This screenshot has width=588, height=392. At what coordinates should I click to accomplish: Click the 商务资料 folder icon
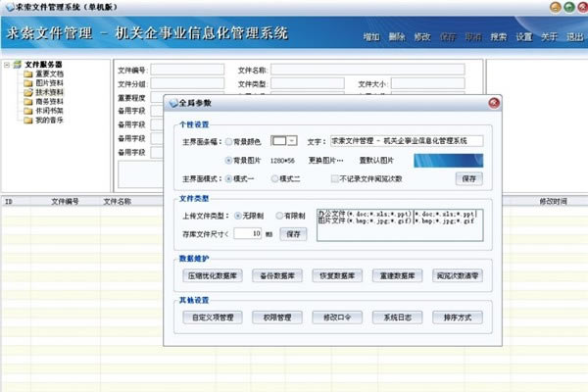(28, 102)
